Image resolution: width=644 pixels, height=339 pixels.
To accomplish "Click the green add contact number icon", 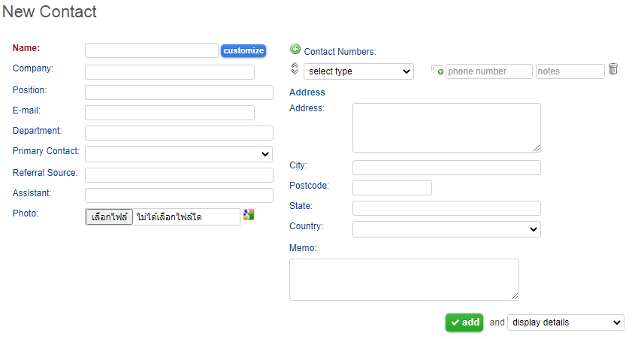I will click(x=295, y=50).
